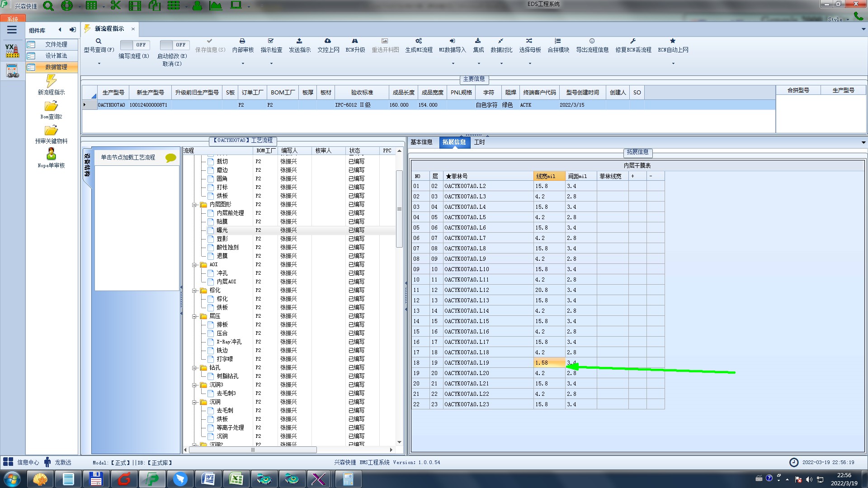Click the 型号查询 search icon

[x=99, y=41]
